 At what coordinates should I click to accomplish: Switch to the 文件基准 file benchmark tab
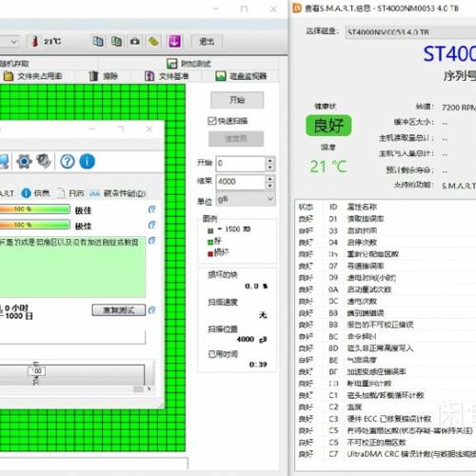(167, 76)
